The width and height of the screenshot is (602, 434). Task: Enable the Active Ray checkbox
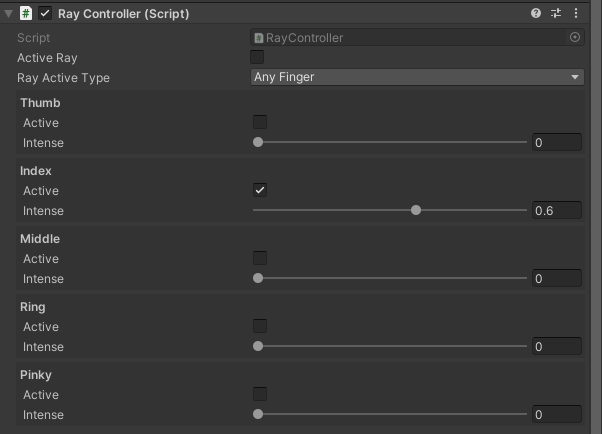point(258,58)
